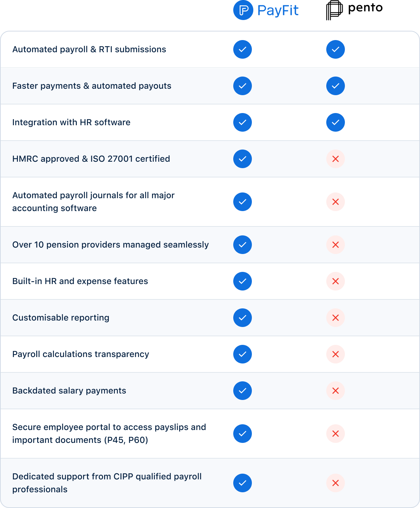The height and width of the screenshot is (508, 420).
Task: Click 'Over 10 pension providers managed seamlessly' text
Action: coord(111,245)
